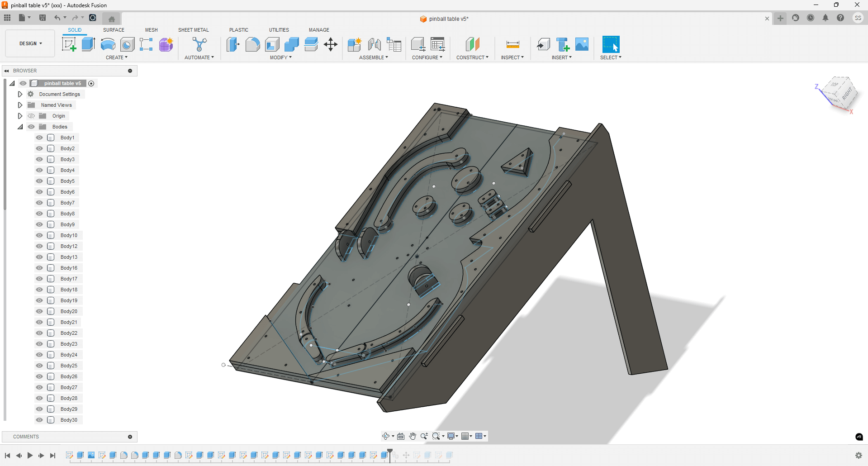Select the Extrude tool
Screen dimensions: 868x466
pos(88,44)
